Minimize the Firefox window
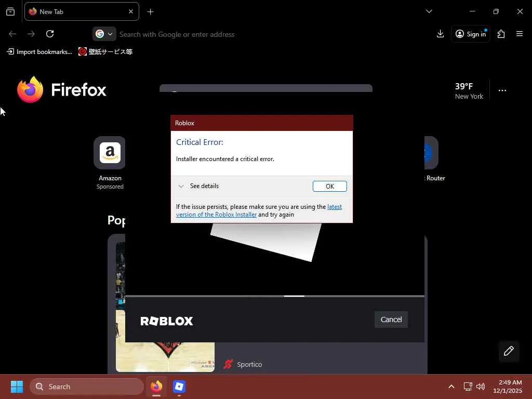 tap(472, 11)
